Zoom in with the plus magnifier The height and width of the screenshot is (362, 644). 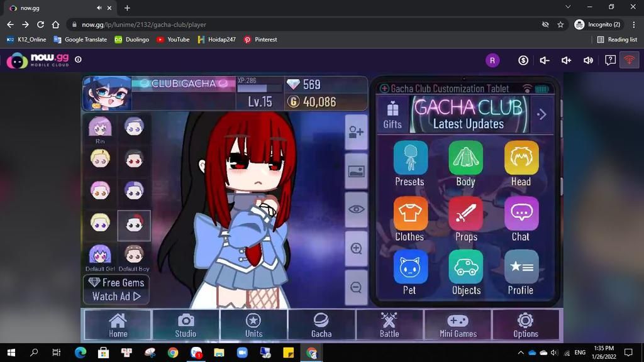pyautogui.click(x=356, y=248)
